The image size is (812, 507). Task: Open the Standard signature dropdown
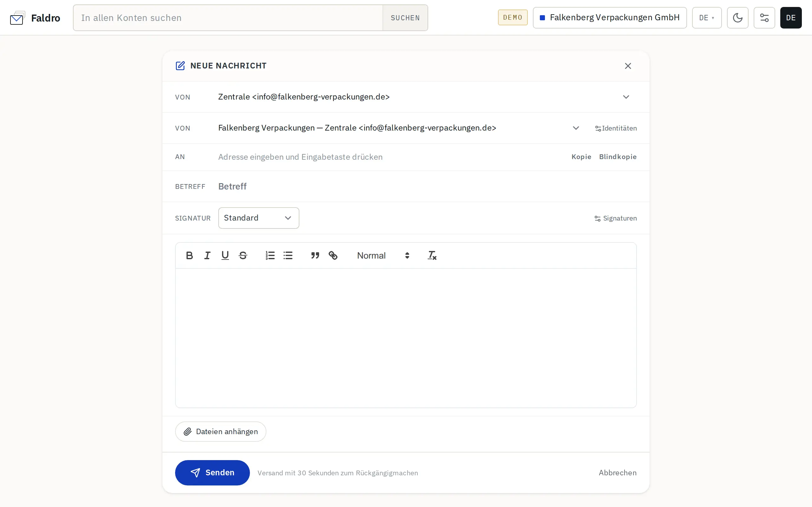[259, 218]
